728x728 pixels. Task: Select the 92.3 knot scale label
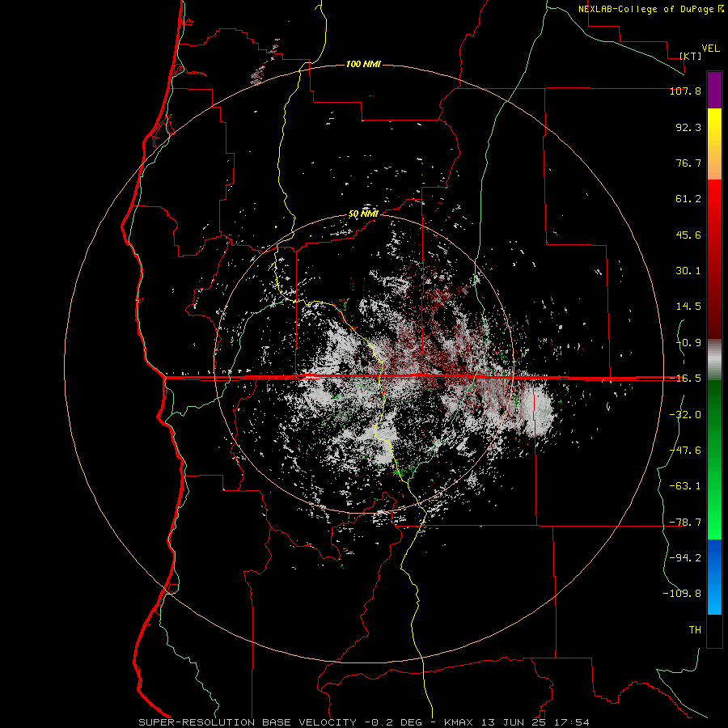click(x=688, y=127)
